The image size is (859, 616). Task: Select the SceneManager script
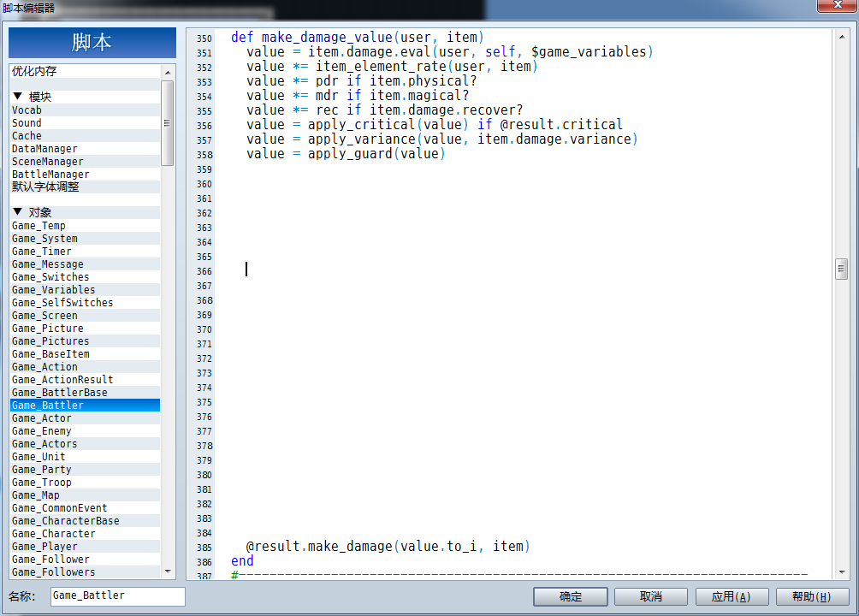pos(86,162)
